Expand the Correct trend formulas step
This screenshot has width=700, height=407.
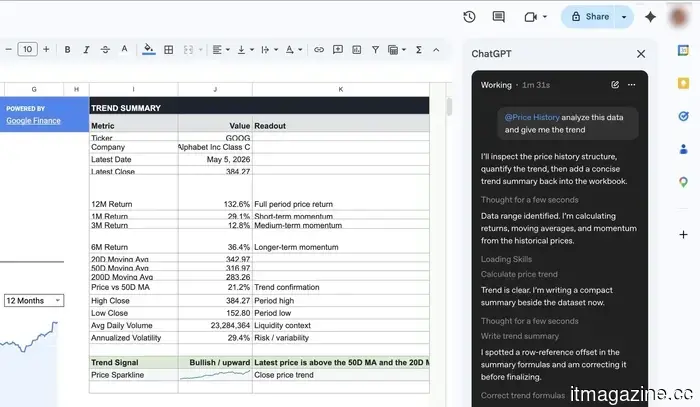click(523, 395)
